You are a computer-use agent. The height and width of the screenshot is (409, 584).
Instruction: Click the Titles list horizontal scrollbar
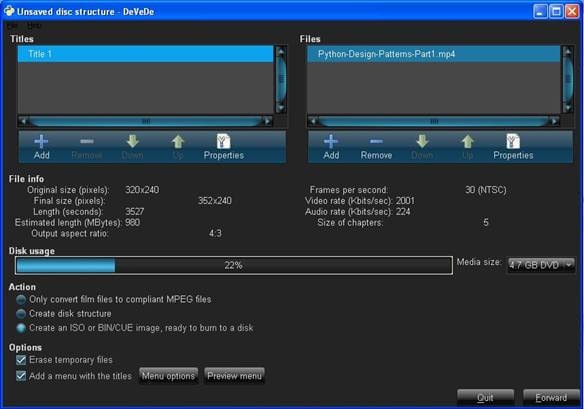tap(146, 121)
